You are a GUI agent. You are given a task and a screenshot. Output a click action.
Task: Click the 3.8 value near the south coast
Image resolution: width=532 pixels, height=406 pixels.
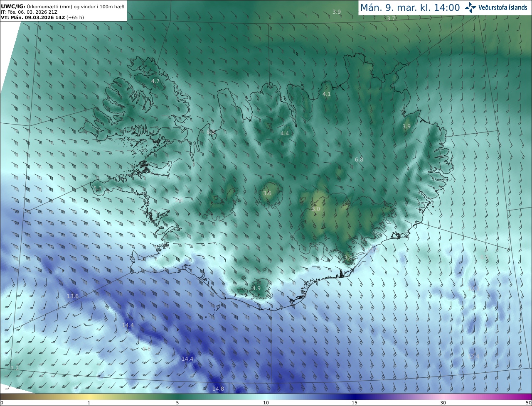(348, 258)
